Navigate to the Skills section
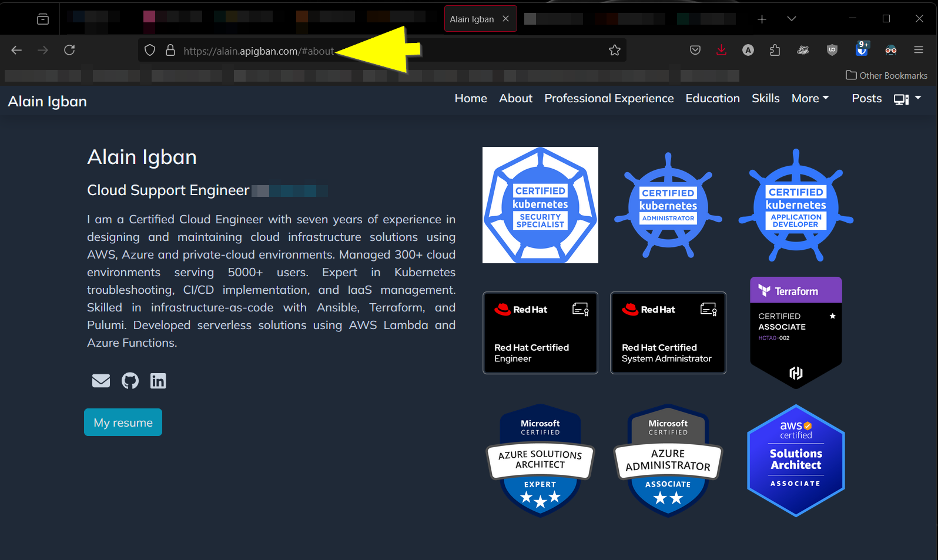Viewport: 938px width, 560px height. [765, 99]
